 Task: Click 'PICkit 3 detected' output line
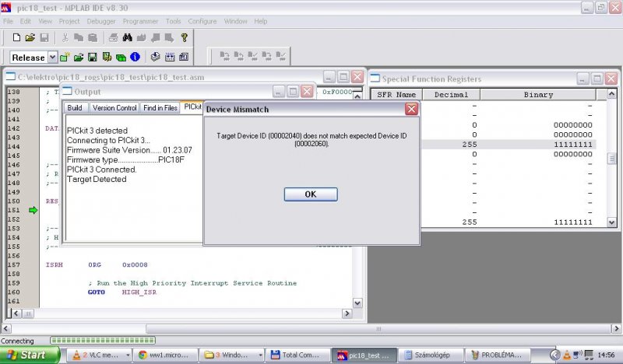click(x=97, y=131)
